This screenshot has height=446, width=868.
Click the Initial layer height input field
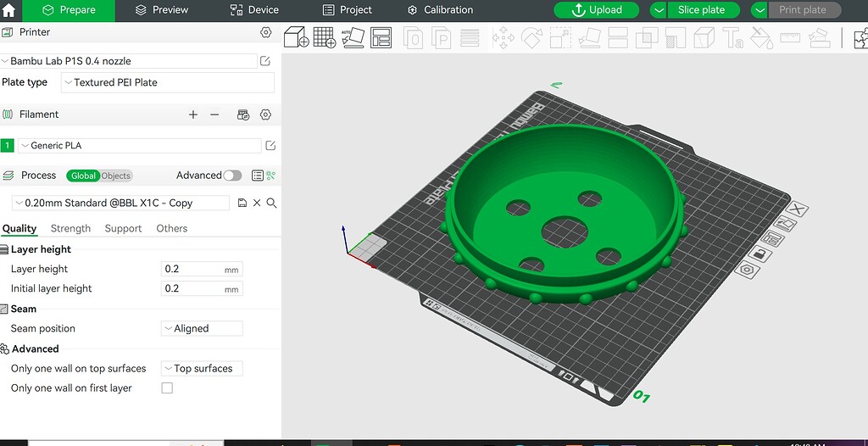[x=202, y=288]
